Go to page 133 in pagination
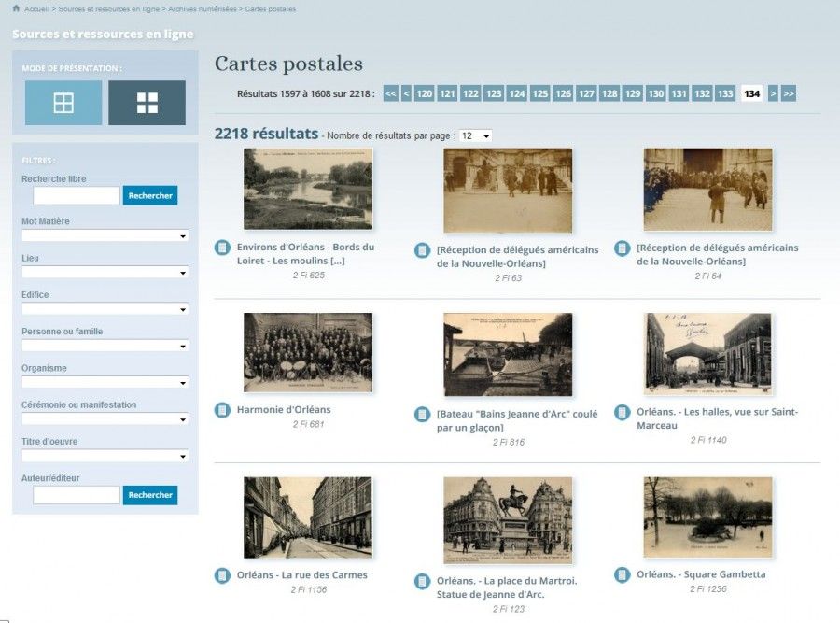This screenshot has height=623, width=840. (x=725, y=93)
